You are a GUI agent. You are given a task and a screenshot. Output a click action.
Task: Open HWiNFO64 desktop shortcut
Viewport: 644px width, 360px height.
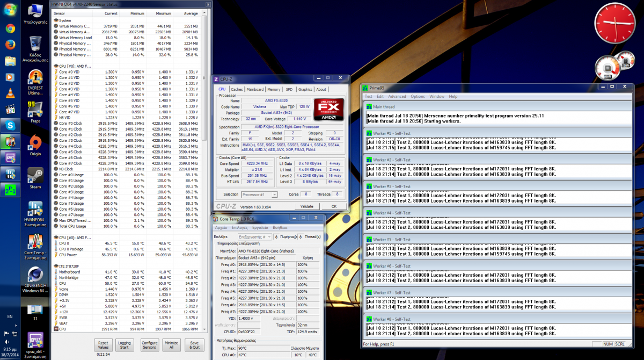(35, 214)
